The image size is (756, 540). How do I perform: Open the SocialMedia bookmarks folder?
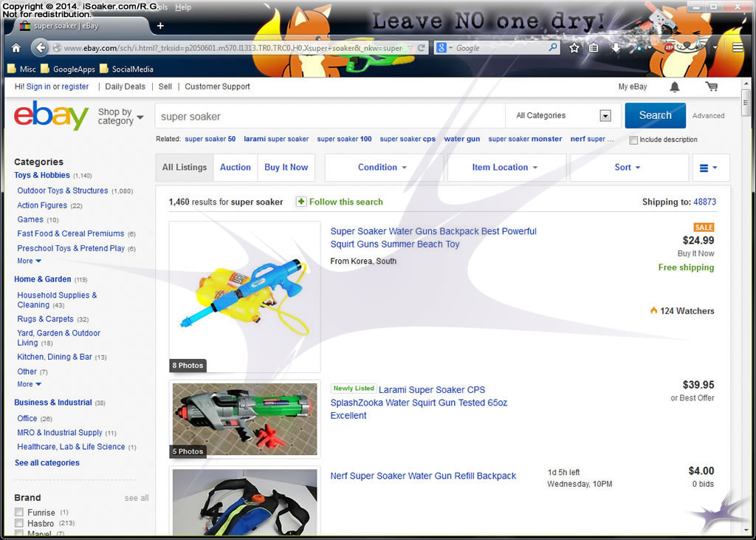(127, 69)
